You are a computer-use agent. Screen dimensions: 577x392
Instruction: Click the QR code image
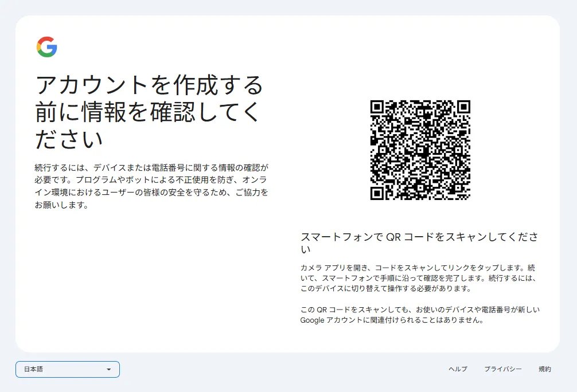pos(420,150)
